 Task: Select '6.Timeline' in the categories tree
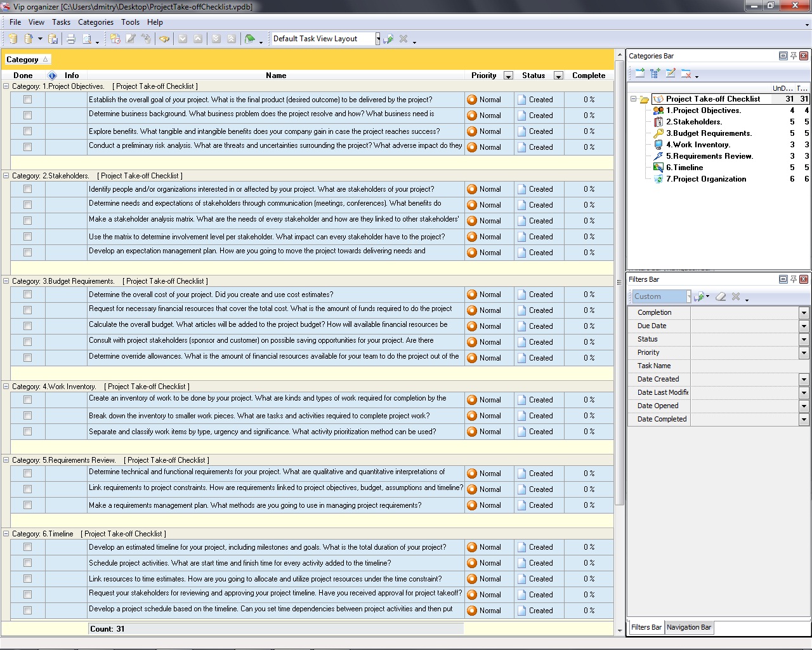pyautogui.click(x=684, y=168)
